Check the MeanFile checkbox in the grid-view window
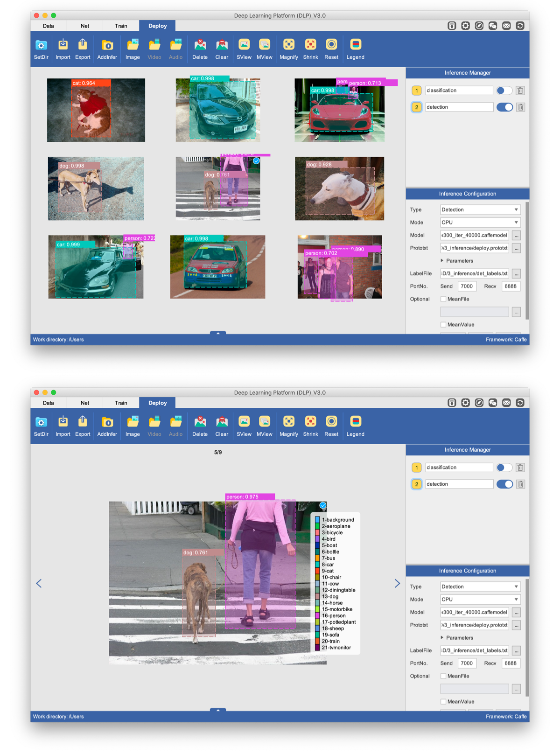Image resolution: width=560 pixels, height=754 pixels. (x=443, y=299)
